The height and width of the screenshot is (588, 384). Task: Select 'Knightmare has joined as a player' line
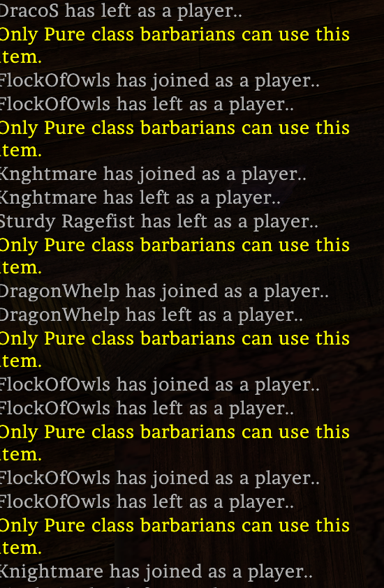156,572
